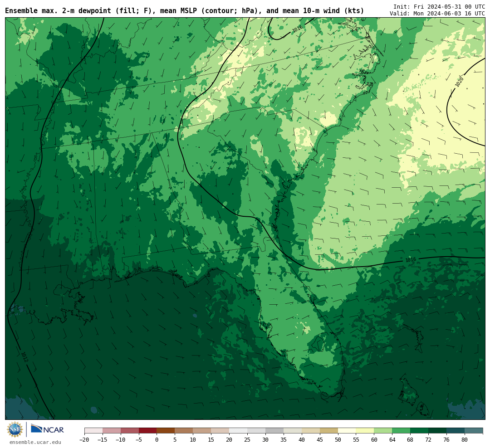The height and width of the screenshot is (448, 490).
Task: Click the 30 colorbar tick label
Action: pyautogui.click(x=265, y=440)
